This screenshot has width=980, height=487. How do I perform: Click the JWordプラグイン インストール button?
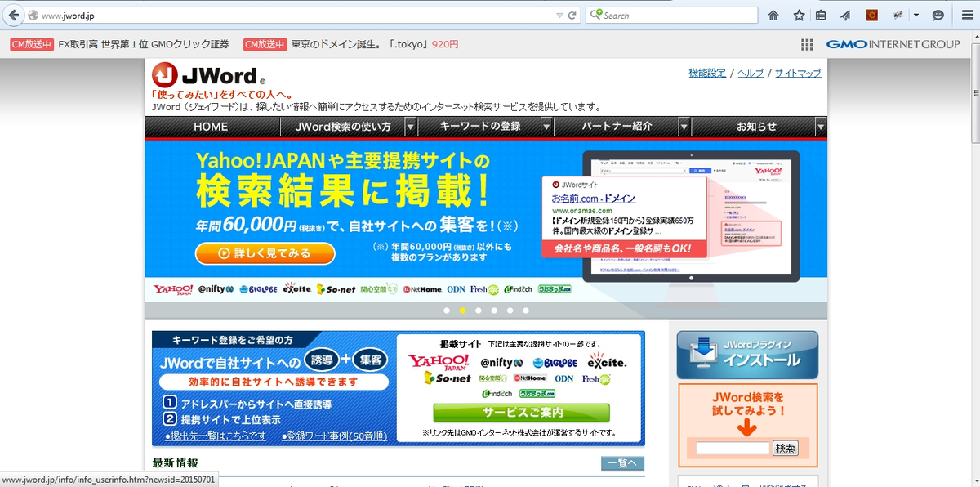tap(747, 355)
